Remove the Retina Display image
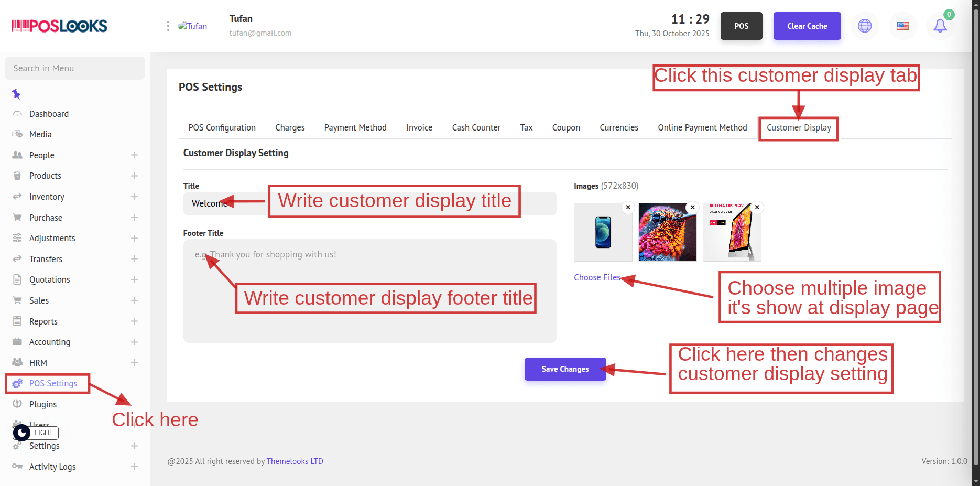 757,207
